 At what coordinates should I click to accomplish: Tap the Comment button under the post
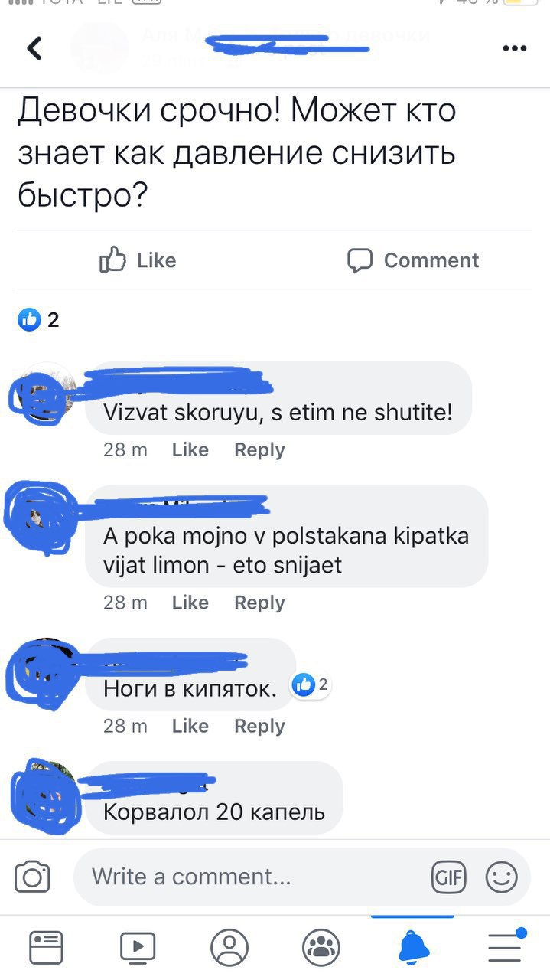tap(413, 260)
